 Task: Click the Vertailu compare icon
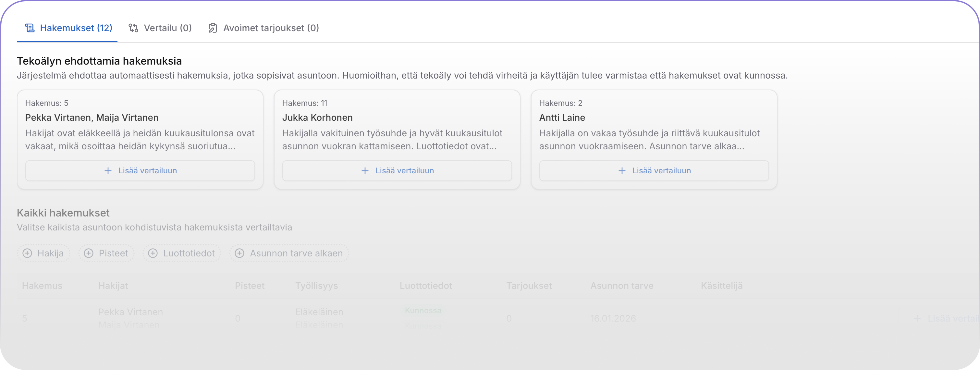coord(133,28)
